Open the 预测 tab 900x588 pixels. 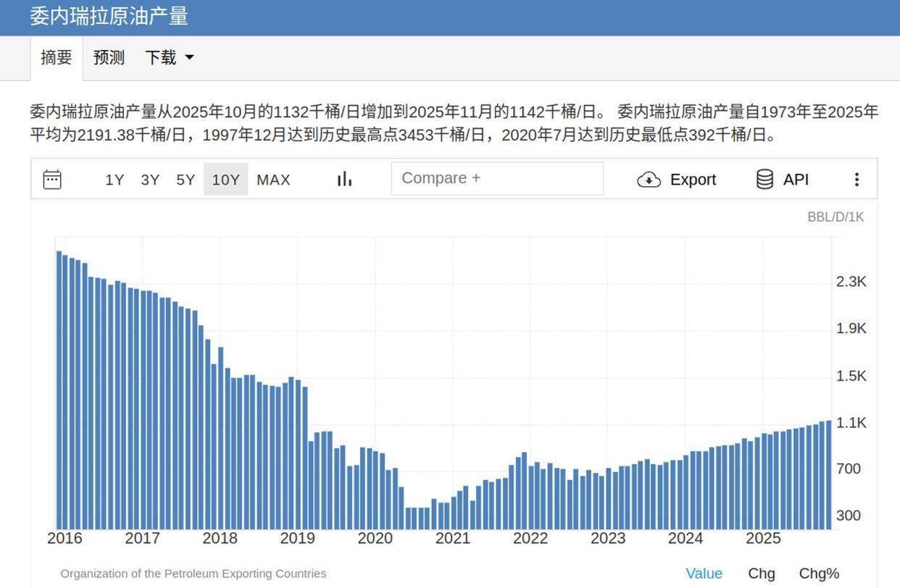tap(109, 58)
